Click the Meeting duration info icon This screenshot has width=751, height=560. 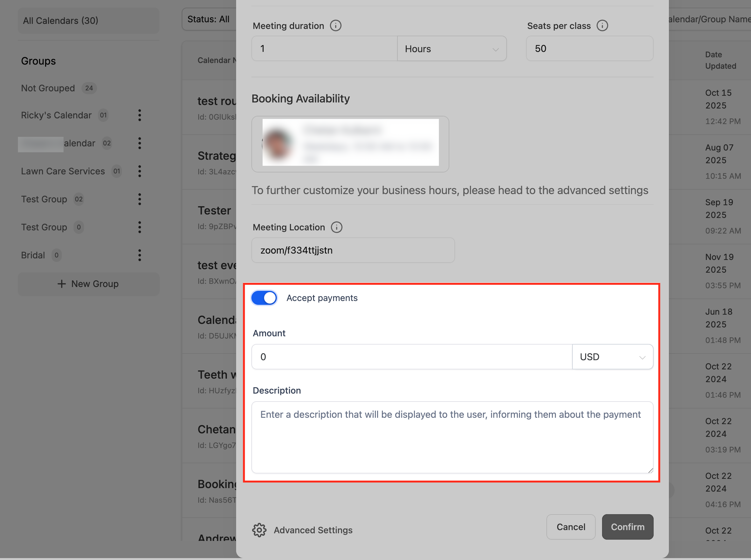(x=335, y=26)
